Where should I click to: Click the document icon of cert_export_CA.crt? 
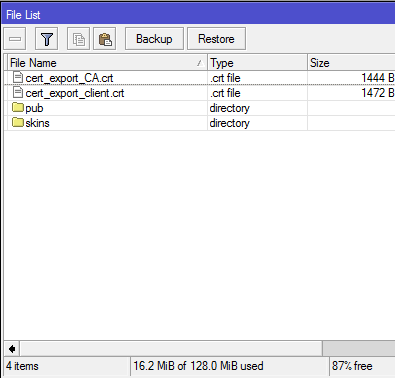point(18,77)
